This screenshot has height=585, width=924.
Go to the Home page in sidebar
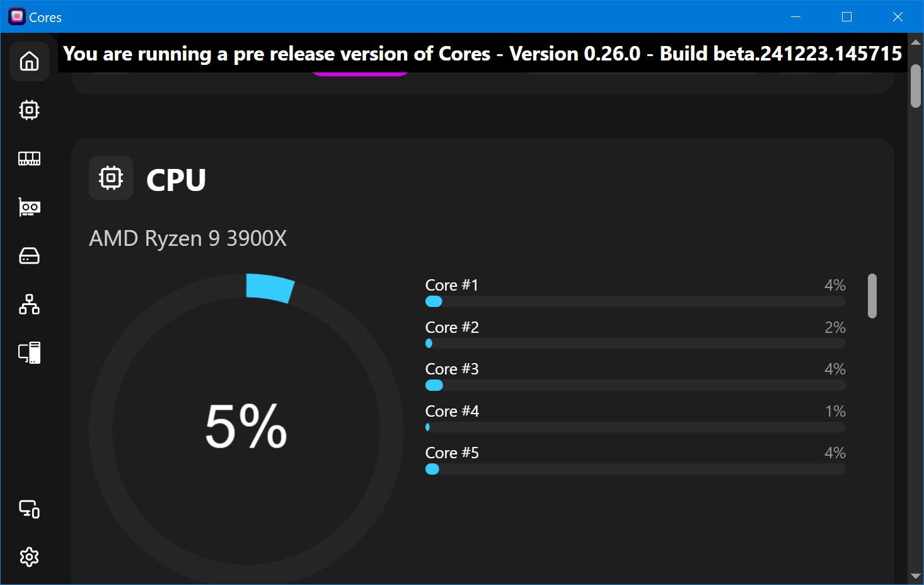point(29,61)
